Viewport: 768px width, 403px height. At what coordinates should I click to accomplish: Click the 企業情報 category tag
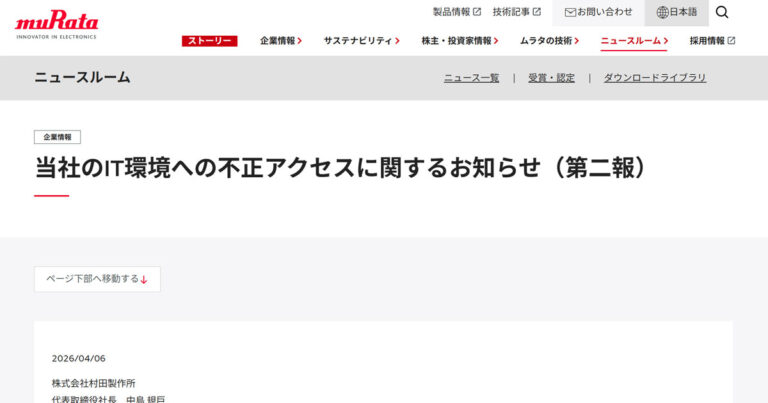(x=57, y=137)
